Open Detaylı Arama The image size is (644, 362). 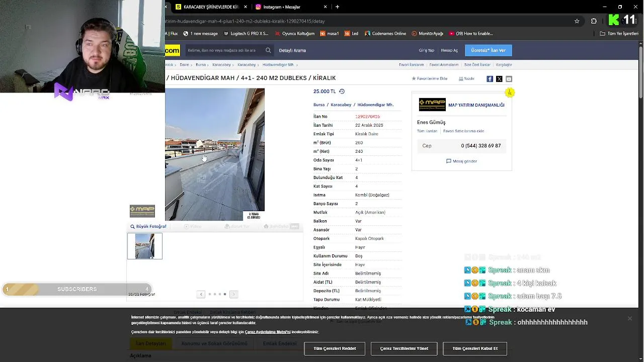[x=292, y=50]
